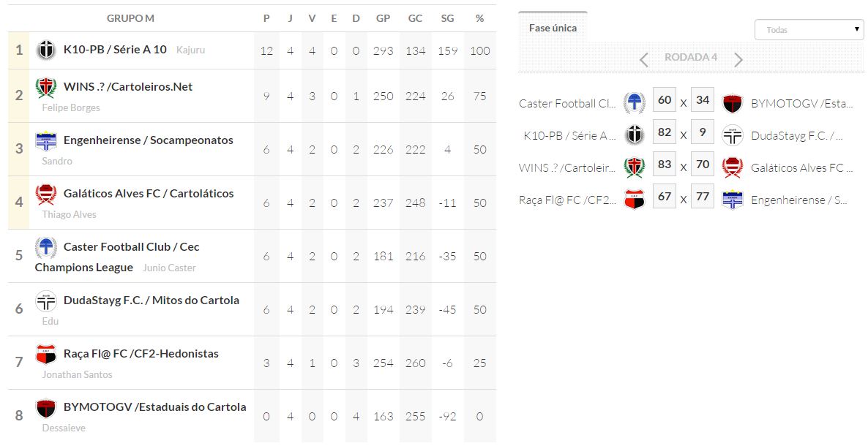Open the Todas filter dropdown
868x446 pixels.
[809, 30]
